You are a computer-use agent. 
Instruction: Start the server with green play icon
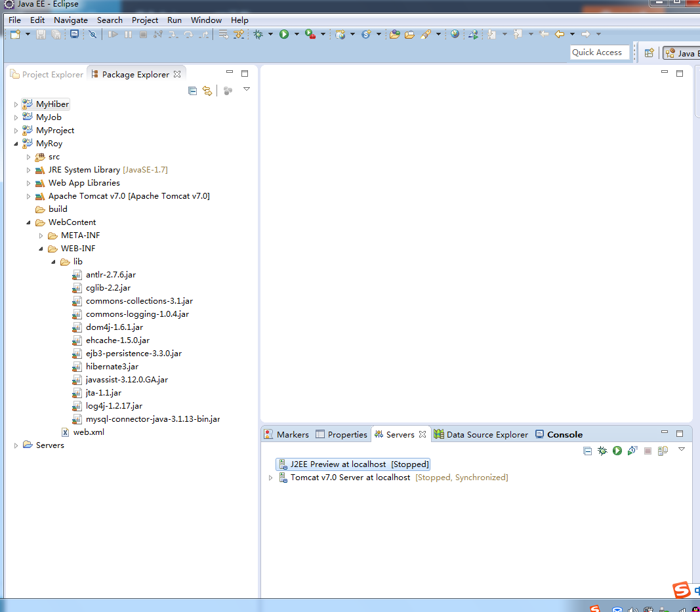[617, 451]
